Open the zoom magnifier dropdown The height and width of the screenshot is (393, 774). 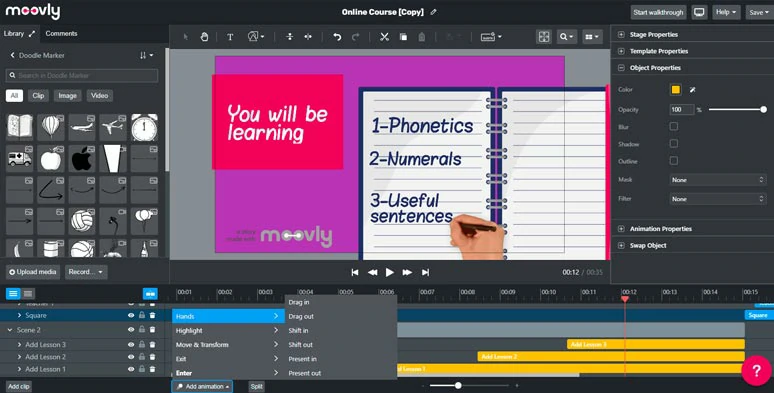[x=566, y=37]
